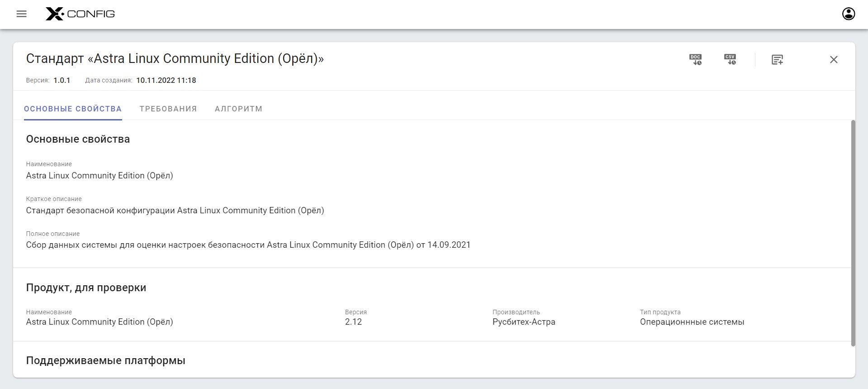Screen dimensions: 868x389
Task: Open the Требования tab
Action: point(168,109)
